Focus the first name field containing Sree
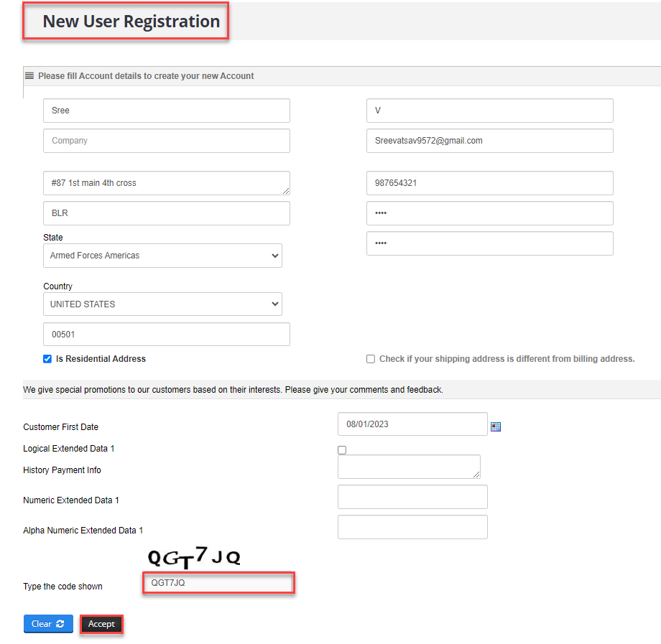 tap(167, 111)
